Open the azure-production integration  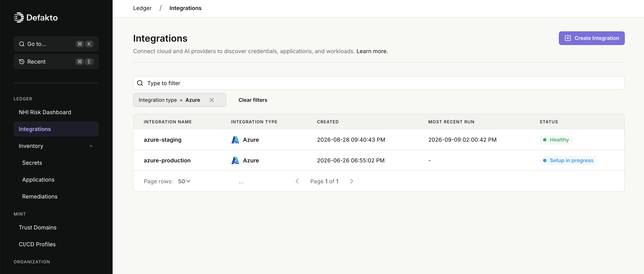[167, 160]
